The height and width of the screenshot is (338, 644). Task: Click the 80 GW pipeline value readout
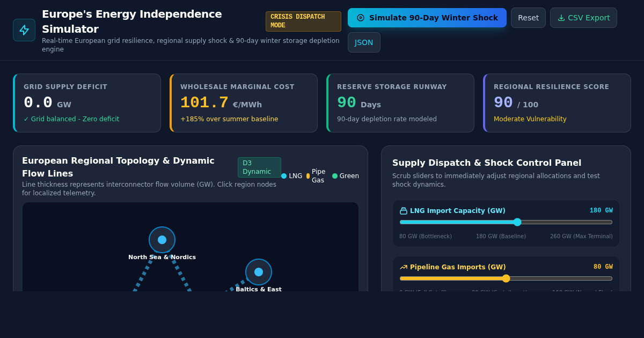tap(603, 267)
